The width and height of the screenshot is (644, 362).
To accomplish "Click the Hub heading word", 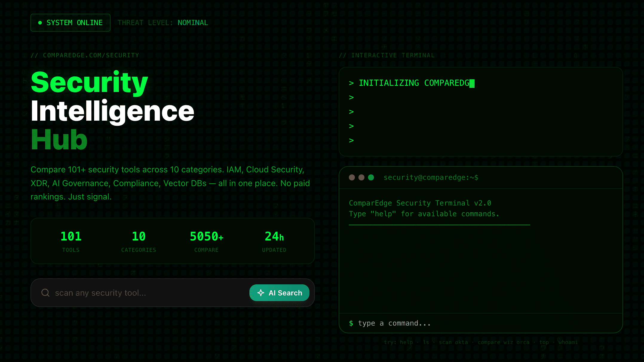I will pyautogui.click(x=59, y=139).
